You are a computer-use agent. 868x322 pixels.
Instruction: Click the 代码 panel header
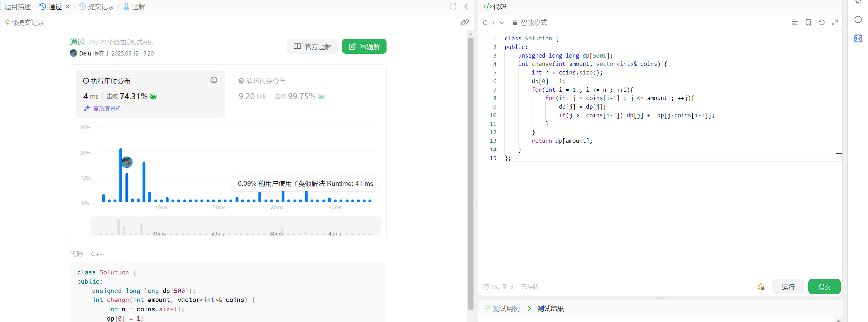[x=495, y=7]
